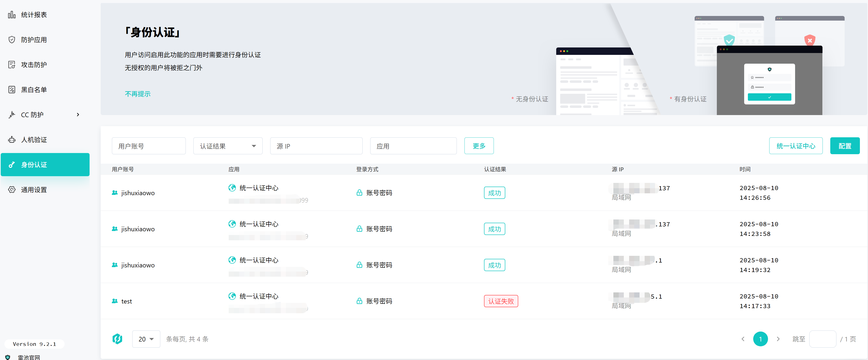
Task: Expand the CC 防护 submenu chevron
Action: (x=78, y=115)
